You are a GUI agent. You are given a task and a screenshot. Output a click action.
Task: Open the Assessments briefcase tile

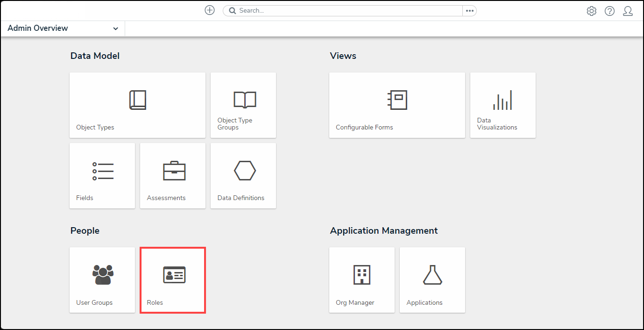pos(173,175)
